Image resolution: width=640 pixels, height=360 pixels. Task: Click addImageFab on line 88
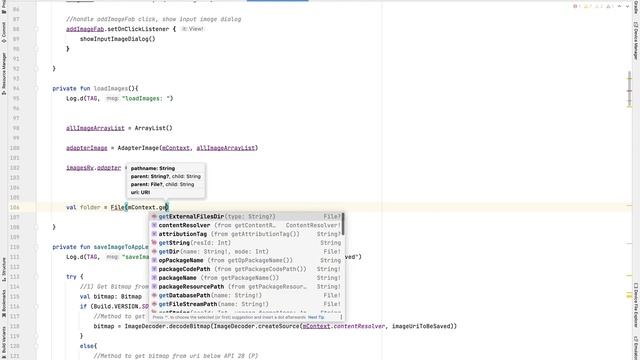point(85,29)
